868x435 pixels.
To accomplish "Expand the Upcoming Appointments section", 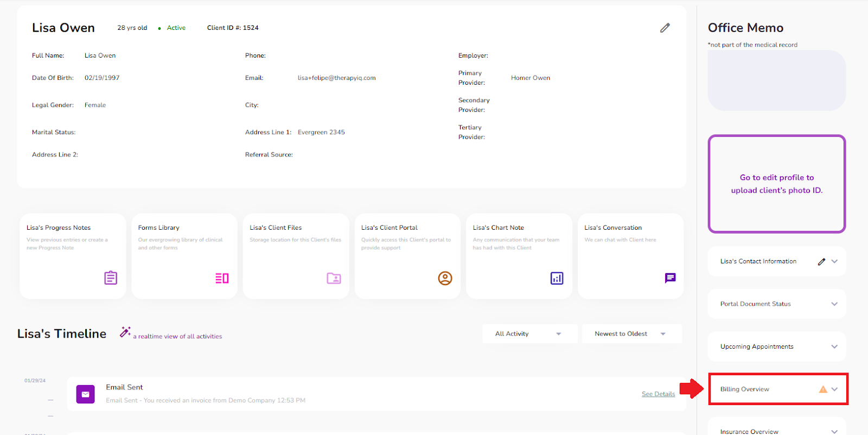I will (834, 346).
